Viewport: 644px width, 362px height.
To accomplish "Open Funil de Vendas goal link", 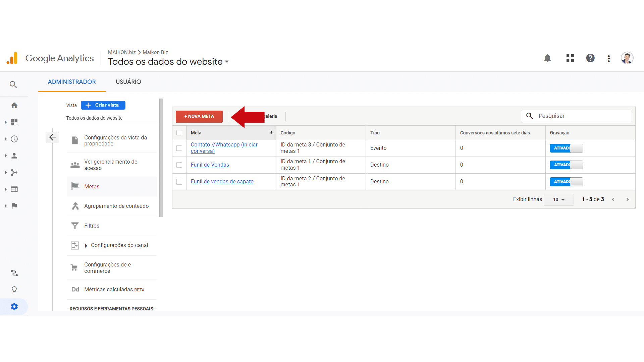I will point(210,165).
